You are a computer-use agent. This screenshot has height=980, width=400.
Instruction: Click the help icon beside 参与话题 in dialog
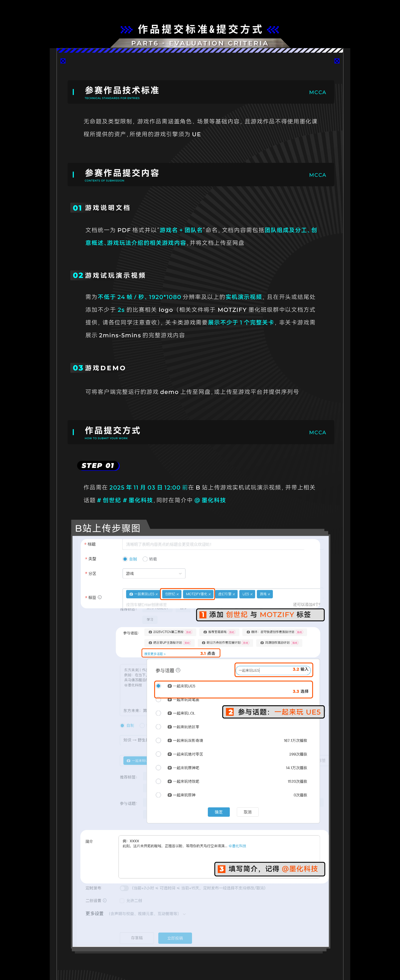pyautogui.click(x=178, y=670)
